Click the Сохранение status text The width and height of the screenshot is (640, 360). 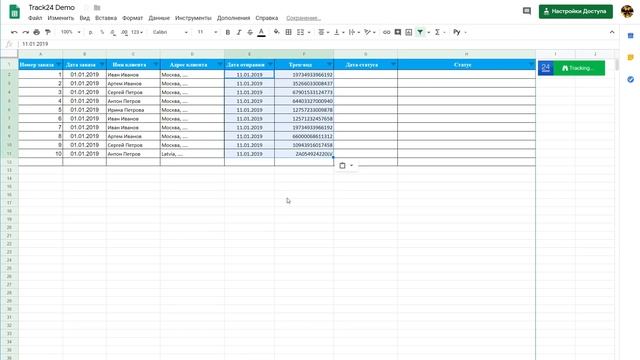click(x=303, y=18)
